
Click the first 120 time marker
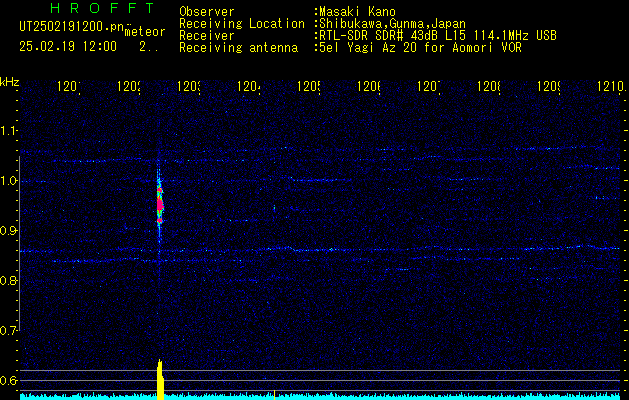(68, 88)
